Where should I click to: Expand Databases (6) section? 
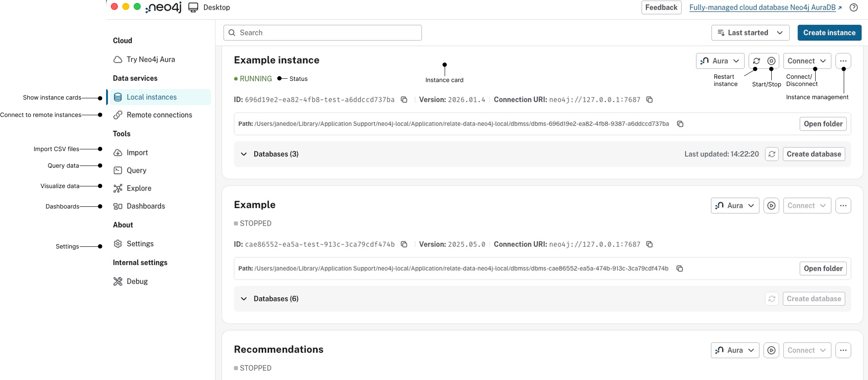(244, 299)
